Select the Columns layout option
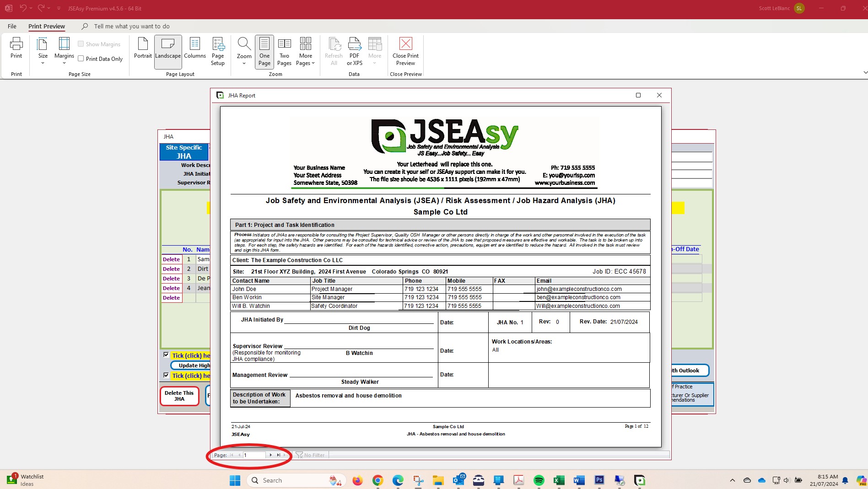Image resolution: width=868 pixels, height=489 pixels. 195,50
